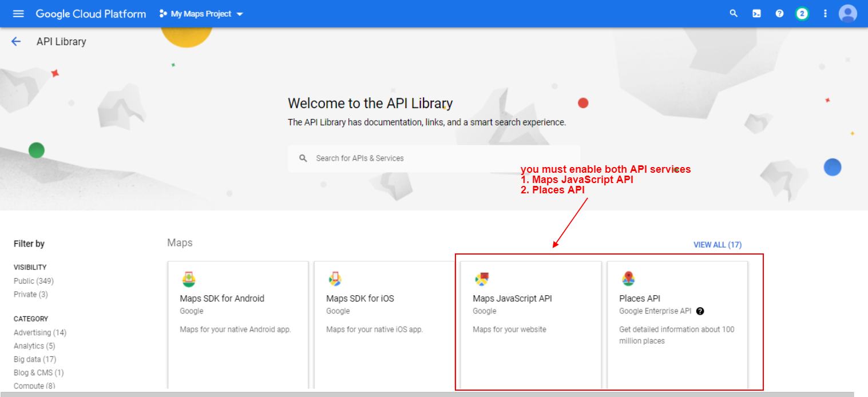This screenshot has width=868, height=397.
Task: Open VIEW ALL for the 17 Maps APIs
Action: click(x=717, y=244)
